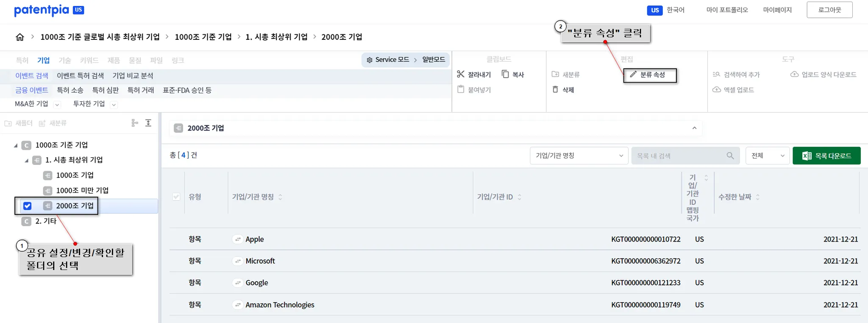Screen dimensions: 868x323
Task: Collapse the 1000조 기준 기업 tree node
Action: coord(16,145)
